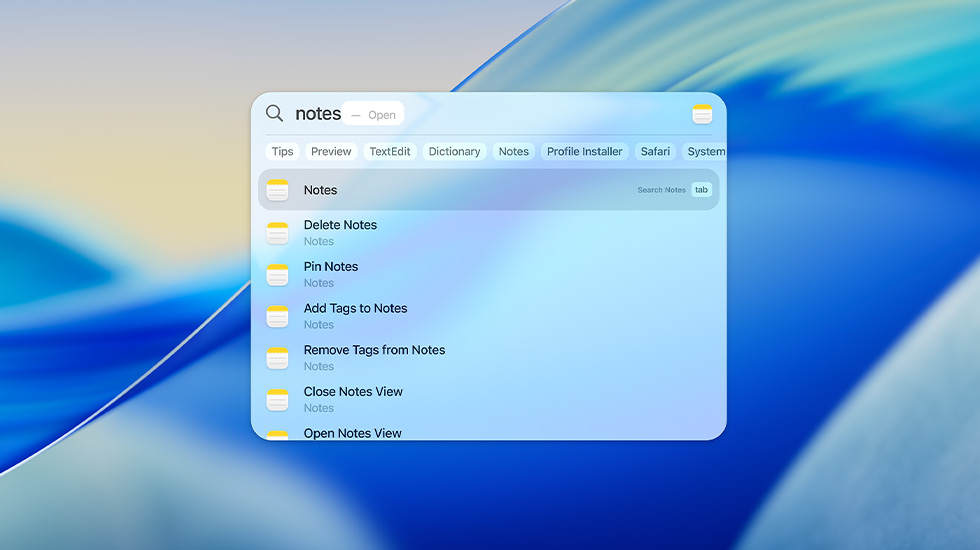Click the Notes app icon beside search field
Image resolution: width=980 pixels, height=550 pixels.
(702, 114)
